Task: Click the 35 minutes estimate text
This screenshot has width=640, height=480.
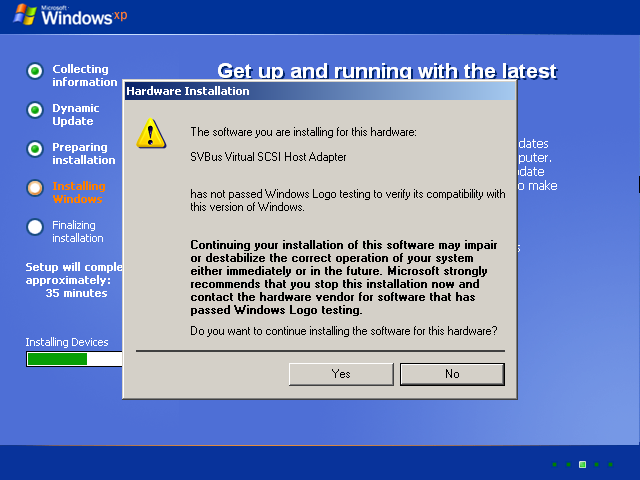Action: tap(76, 293)
